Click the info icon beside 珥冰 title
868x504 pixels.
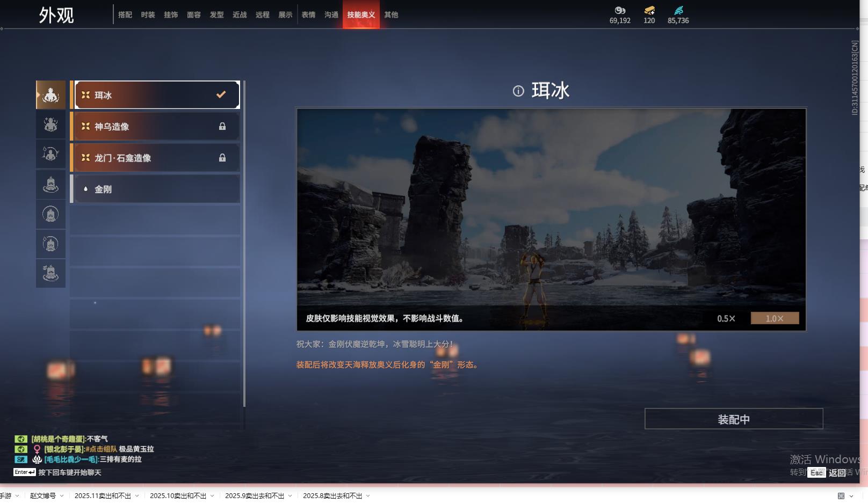point(518,91)
